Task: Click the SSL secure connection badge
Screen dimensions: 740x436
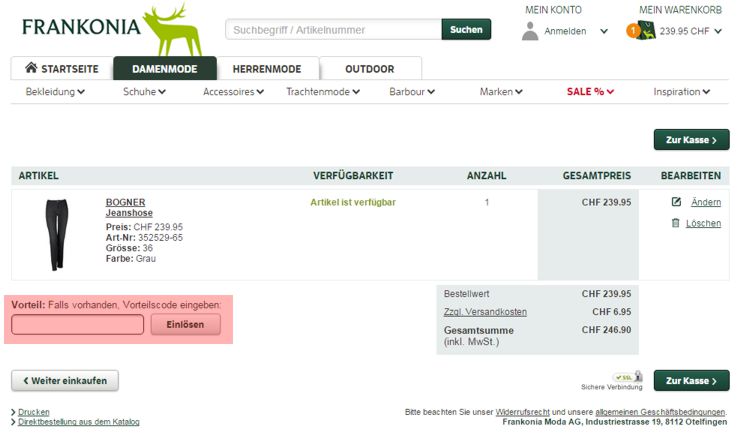Action: tap(628, 377)
